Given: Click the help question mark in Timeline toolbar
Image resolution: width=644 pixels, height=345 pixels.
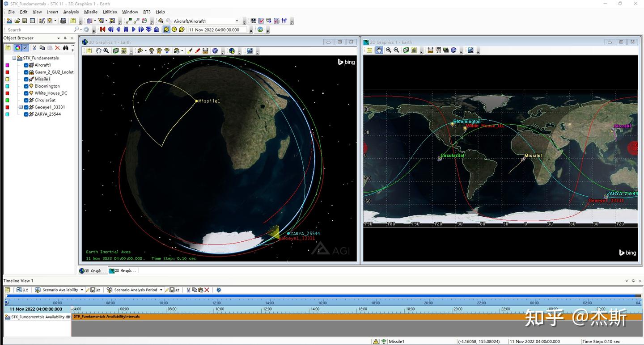Looking at the screenshot, I should click(x=219, y=290).
